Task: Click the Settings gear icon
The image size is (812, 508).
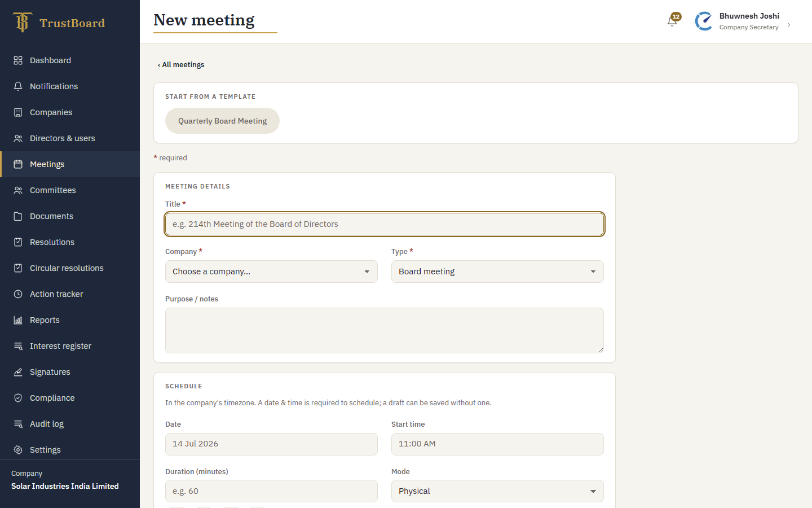Action: click(x=18, y=450)
